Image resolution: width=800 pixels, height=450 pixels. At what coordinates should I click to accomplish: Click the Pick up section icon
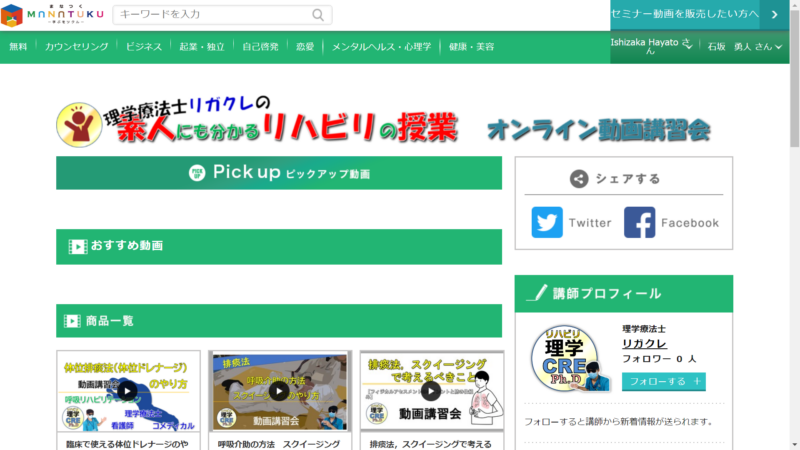coord(197,173)
